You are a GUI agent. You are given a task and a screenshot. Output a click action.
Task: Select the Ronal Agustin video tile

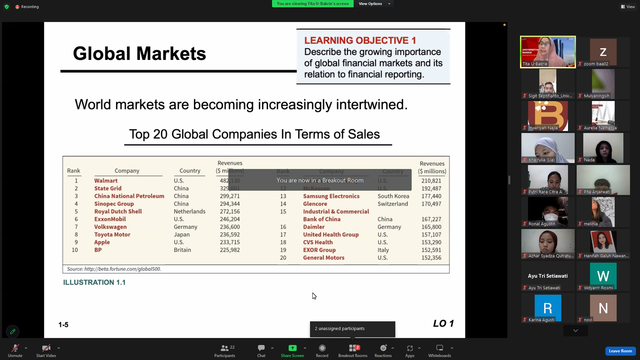pyautogui.click(x=548, y=212)
